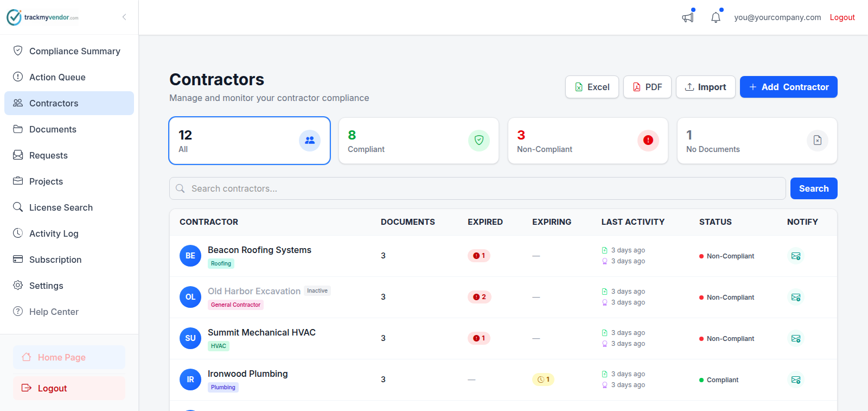This screenshot has width=868, height=411.
Task: Export contractors to Excel
Action: [592, 87]
